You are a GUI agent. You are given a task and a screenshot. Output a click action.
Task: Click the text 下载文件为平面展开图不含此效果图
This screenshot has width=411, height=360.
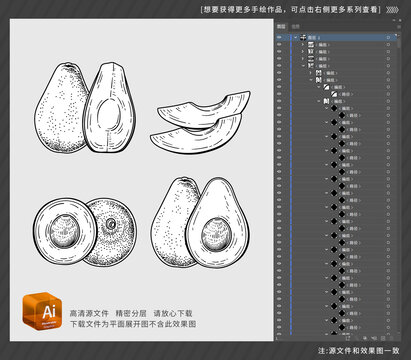[x=133, y=324]
